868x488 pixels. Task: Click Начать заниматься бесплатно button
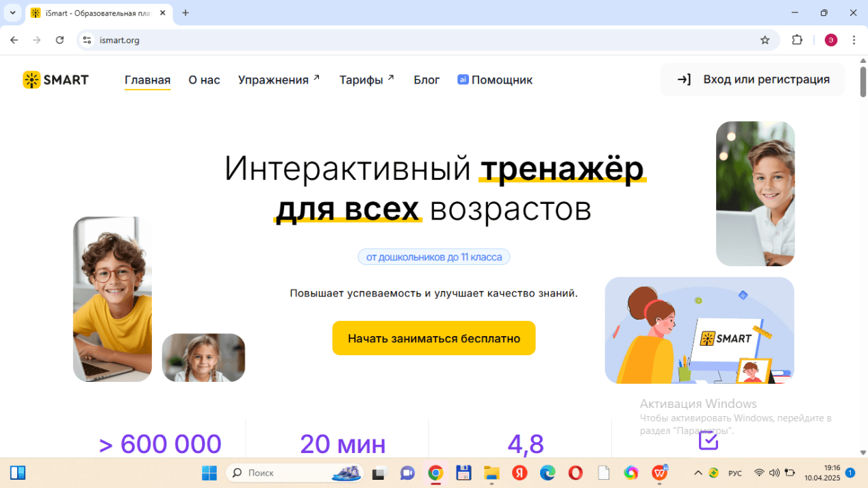pyautogui.click(x=434, y=338)
